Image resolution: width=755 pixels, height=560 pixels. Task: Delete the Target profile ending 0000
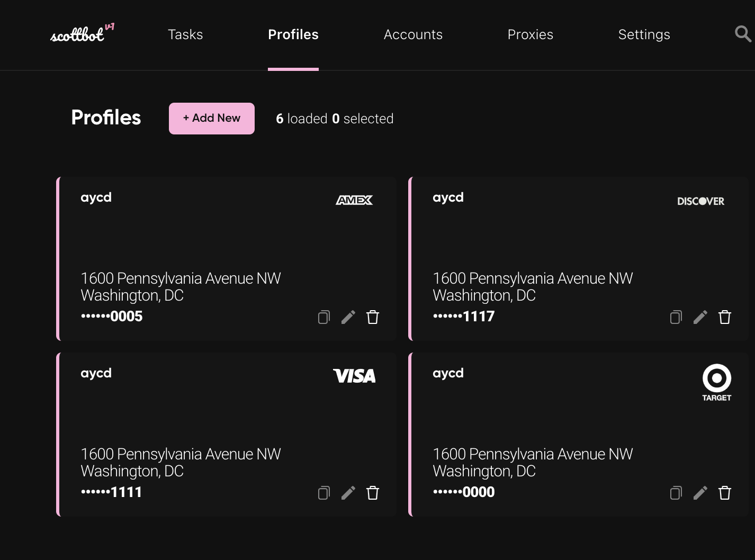point(725,492)
